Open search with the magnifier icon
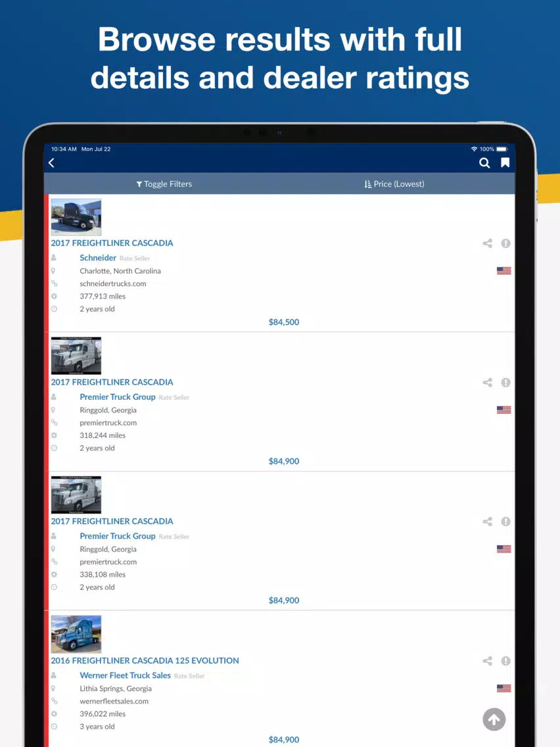Image resolution: width=560 pixels, height=747 pixels. tap(484, 163)
